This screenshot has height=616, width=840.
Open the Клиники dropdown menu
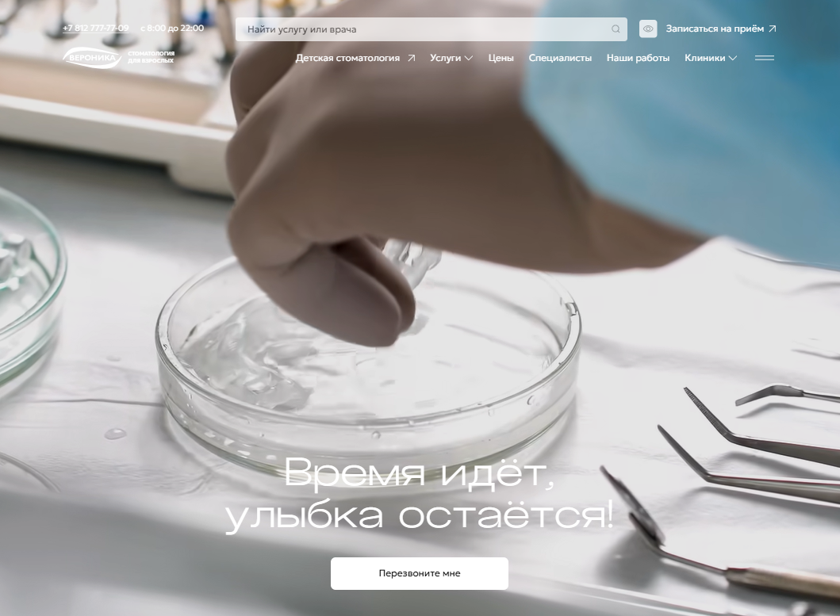click(x=711, y=58)
